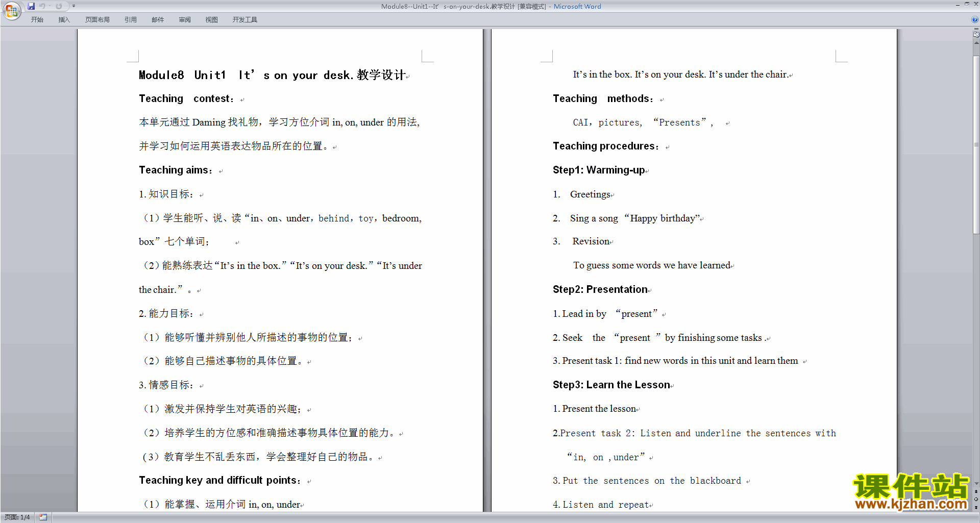Click the 'Teaching aims:' heading
This screenshot has height=523, width=980.
pyautogui.click(x=176, y=170)
